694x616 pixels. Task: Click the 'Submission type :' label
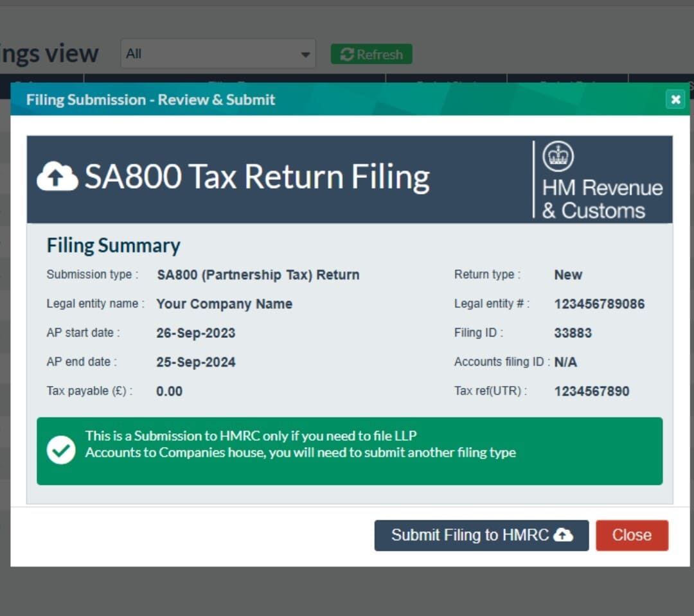click(x=93, y=275)
